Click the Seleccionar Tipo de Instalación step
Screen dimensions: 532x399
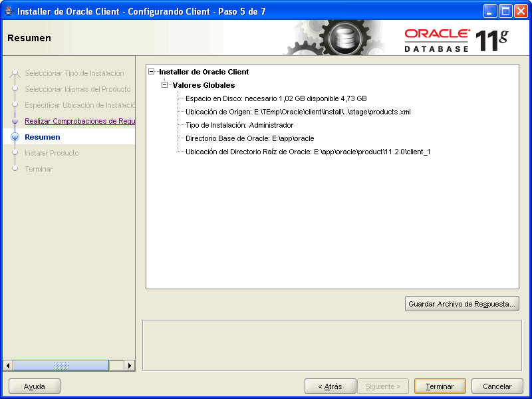pyautogui.click(x=74, y=73)
